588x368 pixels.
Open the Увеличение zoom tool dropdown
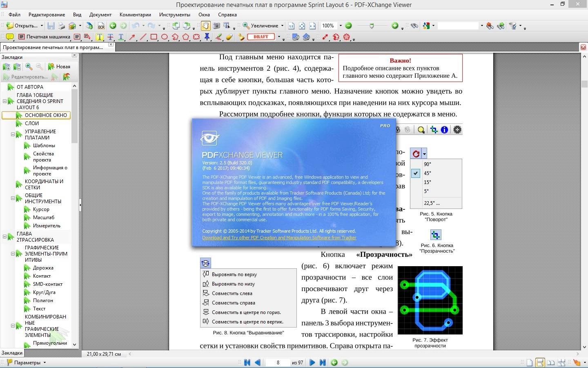pyautogui.click(x=282, y=26)
